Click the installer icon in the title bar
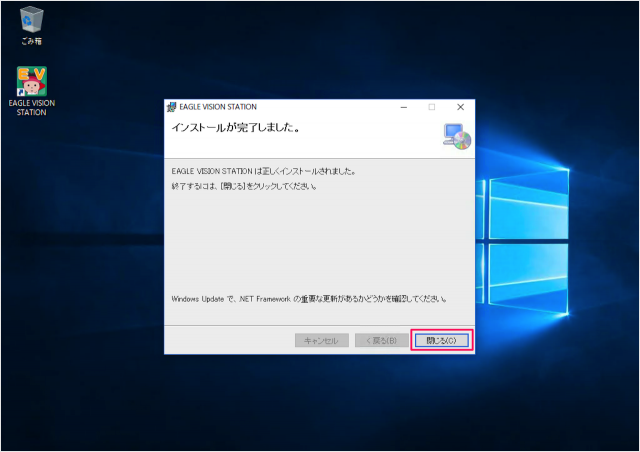 (x=172, y=107)
